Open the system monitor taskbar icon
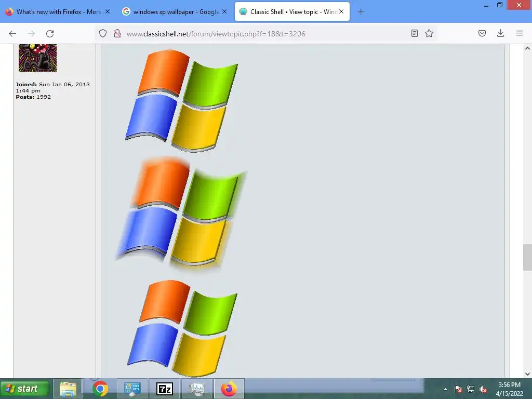The image size is (532, 399). click(197, 389)
